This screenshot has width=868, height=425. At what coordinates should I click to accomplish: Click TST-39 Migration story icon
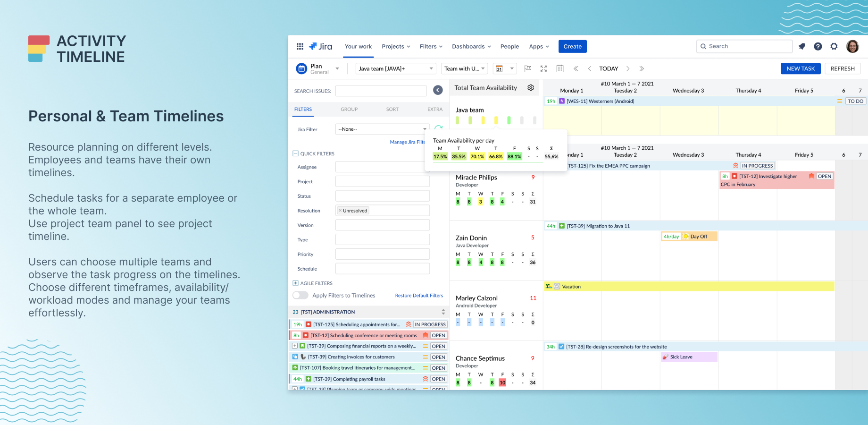click(x=562, y=226)
